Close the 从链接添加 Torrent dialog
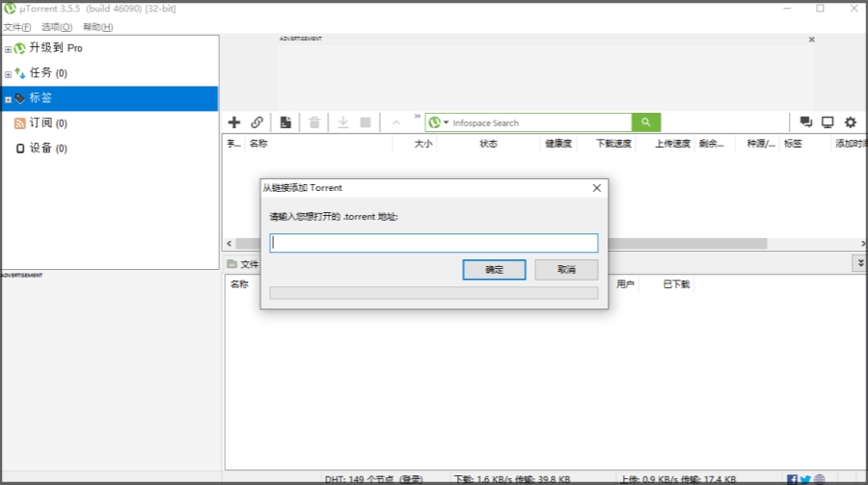Viewport: 868px width, 485px height. click(597, 188)
